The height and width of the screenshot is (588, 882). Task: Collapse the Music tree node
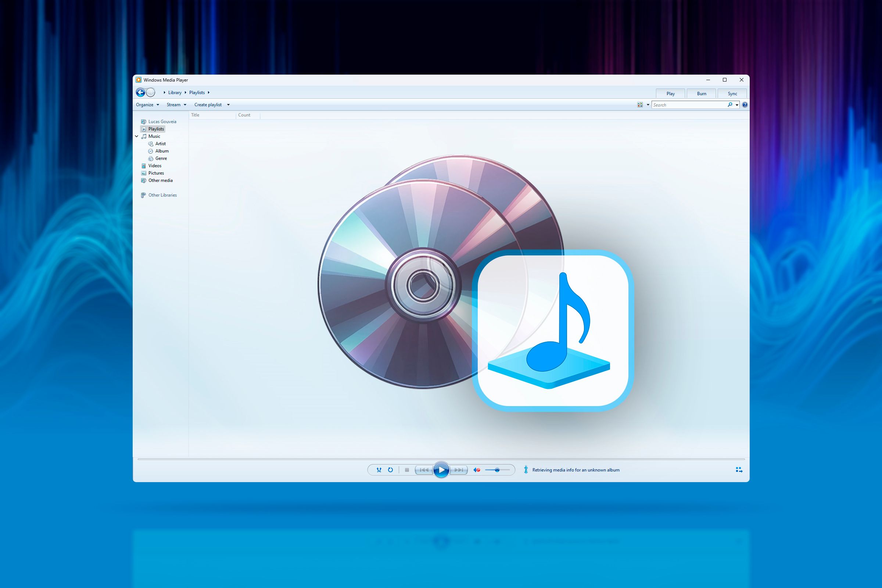point(136,136)
